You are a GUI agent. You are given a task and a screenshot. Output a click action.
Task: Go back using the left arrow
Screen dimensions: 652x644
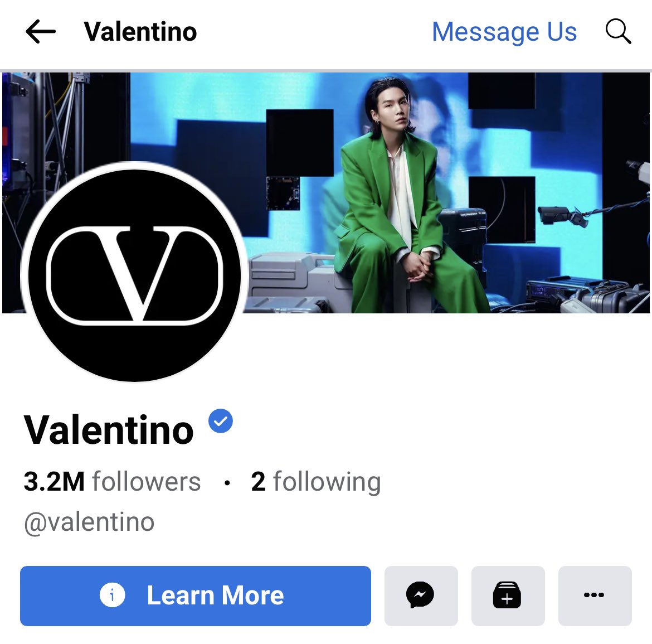pyautogui.click(x=40, y=32)
